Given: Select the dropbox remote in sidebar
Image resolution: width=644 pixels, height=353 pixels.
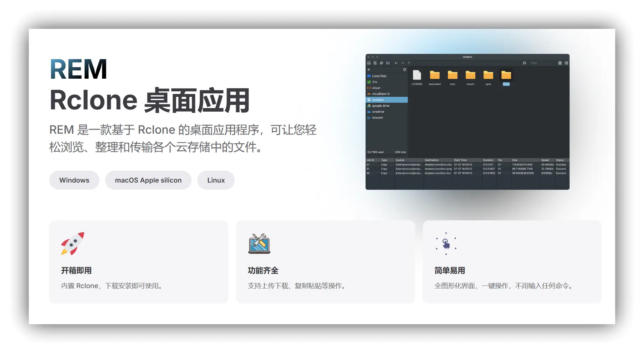Looking at the screenshot, I should coord(387,100).
